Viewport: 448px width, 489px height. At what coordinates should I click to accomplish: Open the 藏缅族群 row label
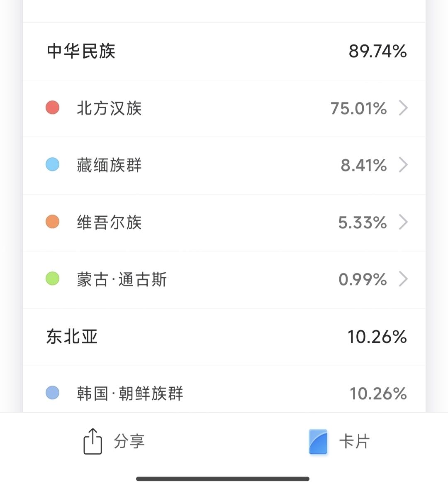coord(110,165)
